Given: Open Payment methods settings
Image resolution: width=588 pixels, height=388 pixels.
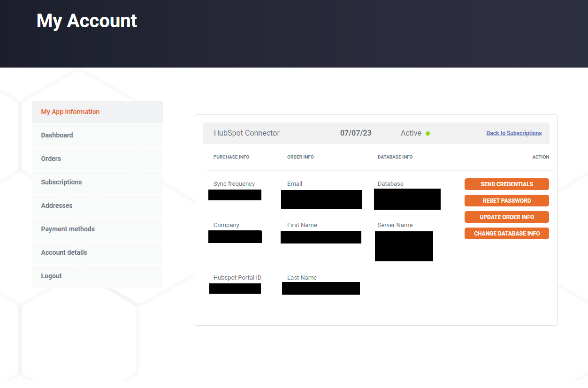Looking at the screenshot, I should point(68,229).
